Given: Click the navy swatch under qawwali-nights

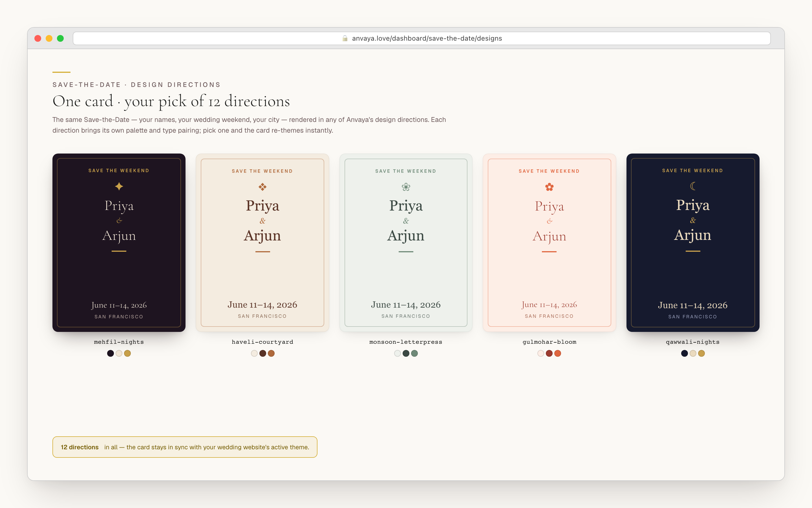Looking at the screenshot, I should tap(685, 353).
